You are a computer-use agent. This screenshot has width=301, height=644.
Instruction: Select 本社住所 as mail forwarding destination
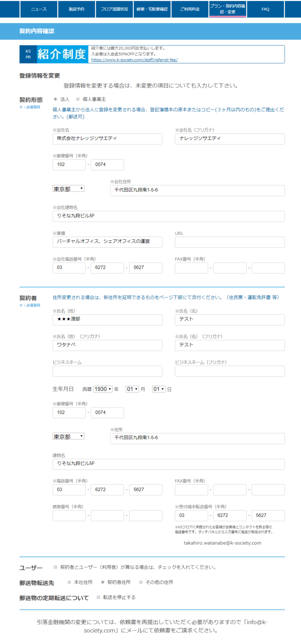pyautogui.click(x=69, y=582)
